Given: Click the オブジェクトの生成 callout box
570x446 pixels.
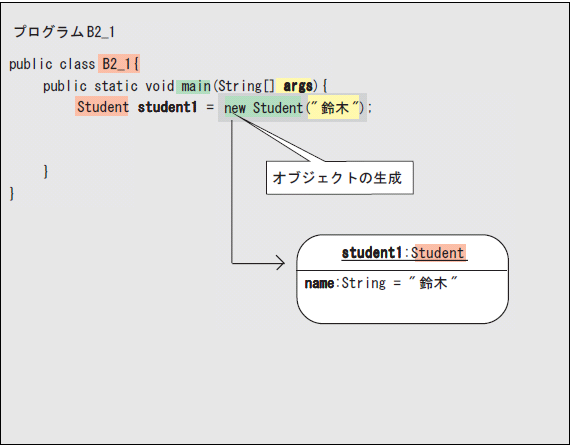Looking at the screenshot, I should tap(340, 178).
